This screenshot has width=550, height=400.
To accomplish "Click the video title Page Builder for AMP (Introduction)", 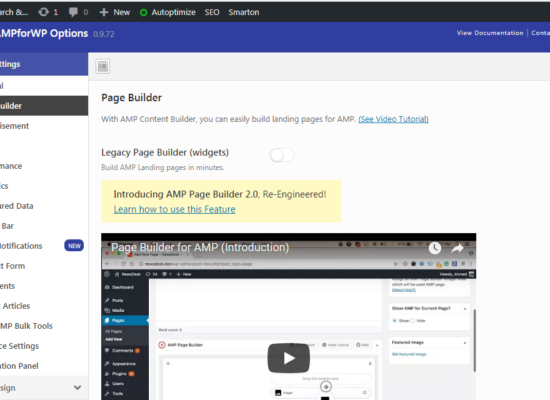I will (x=200, y=247).
